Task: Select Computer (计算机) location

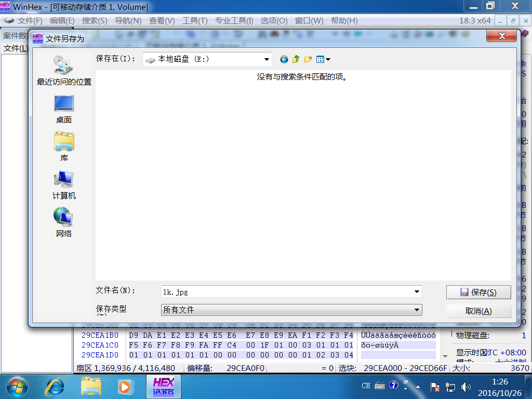Action: [x=64, y=185]
